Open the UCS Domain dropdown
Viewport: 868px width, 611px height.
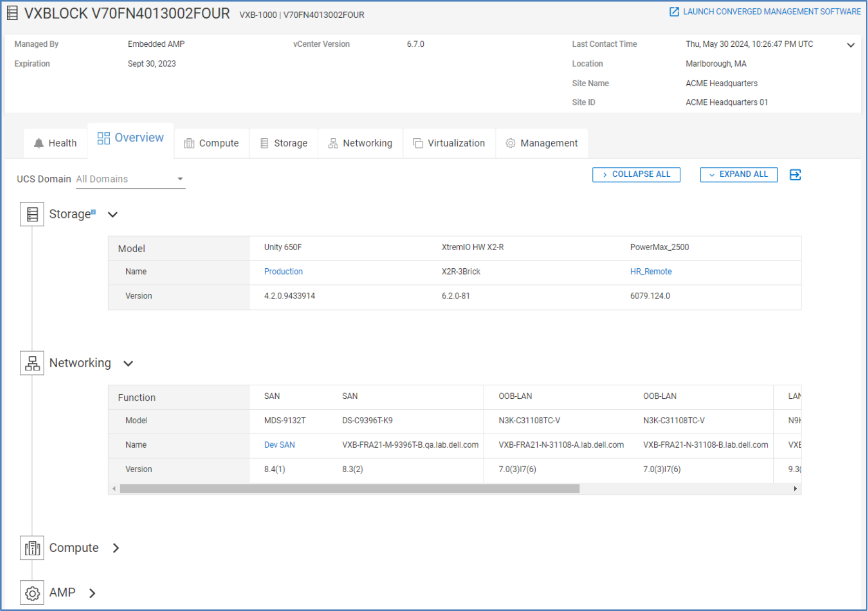(x=131, y=179)
